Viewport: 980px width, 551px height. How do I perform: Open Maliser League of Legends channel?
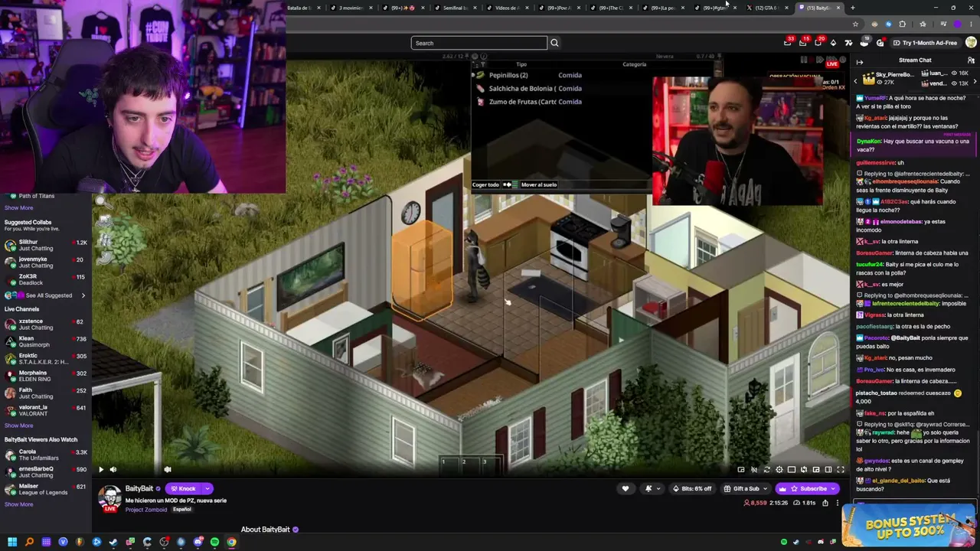(x=45, y=489)
